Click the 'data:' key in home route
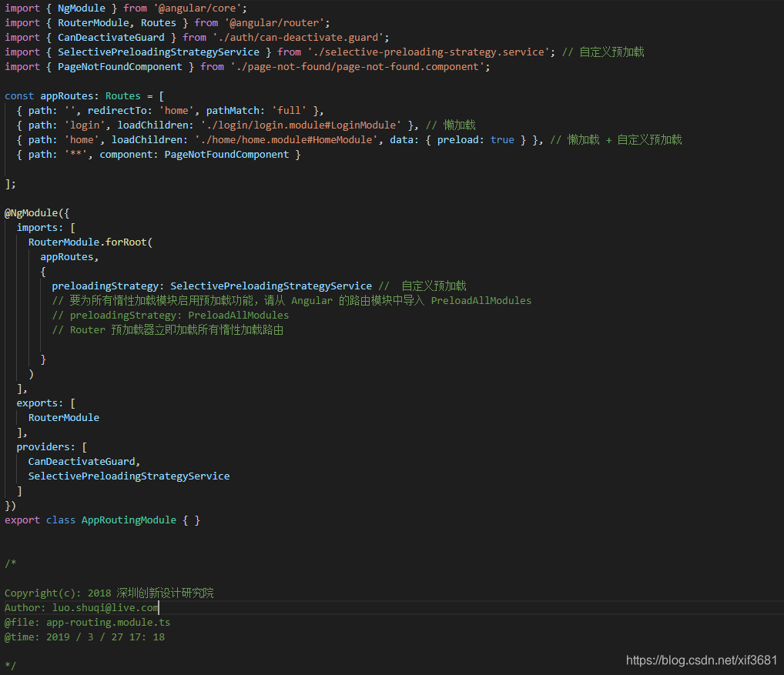Image resolution: width=784 pixels, height=675 pixels. [404, 140]
